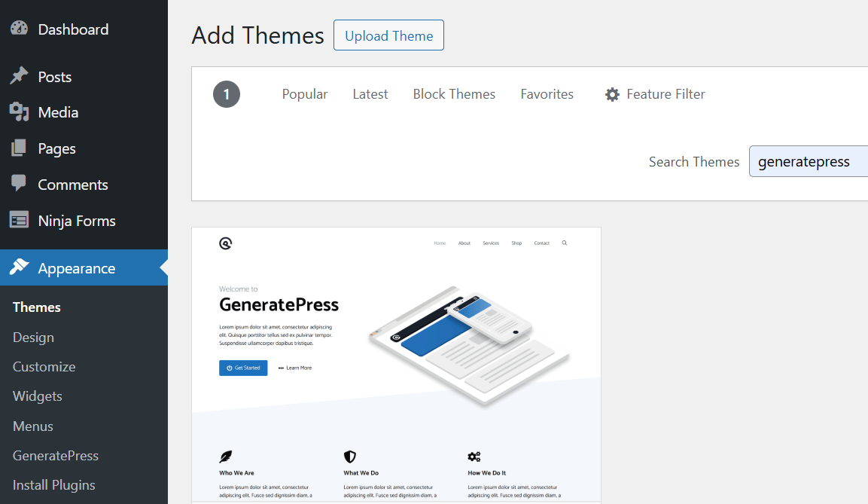Open the Install Plugins submenu item
This screenshot has width=868, height=504.
[54, 485]
